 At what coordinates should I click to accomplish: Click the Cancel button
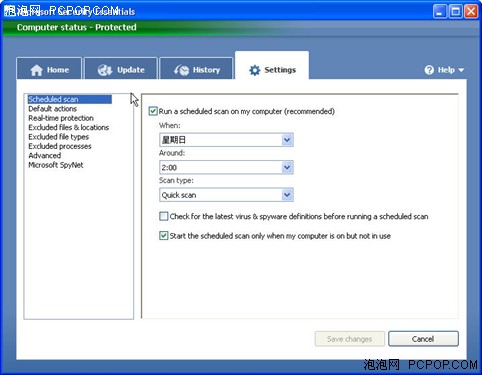pyautogui.click(x=423, y=339)
